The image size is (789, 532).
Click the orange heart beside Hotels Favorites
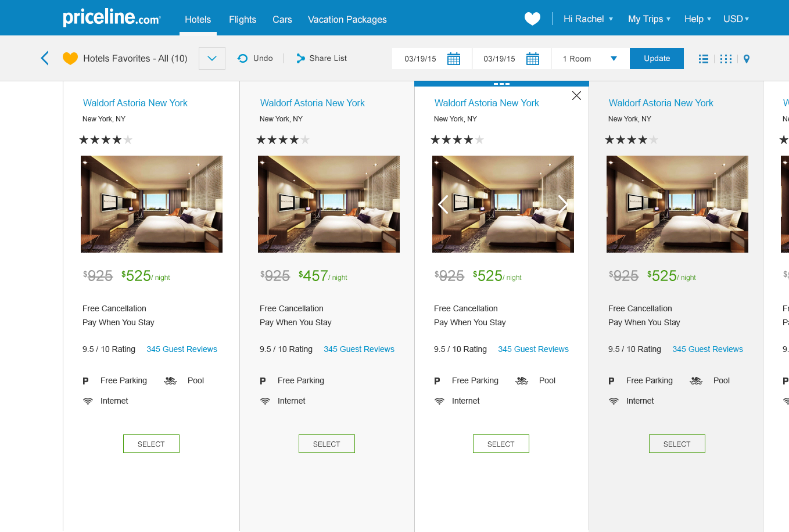coord(70,58)
